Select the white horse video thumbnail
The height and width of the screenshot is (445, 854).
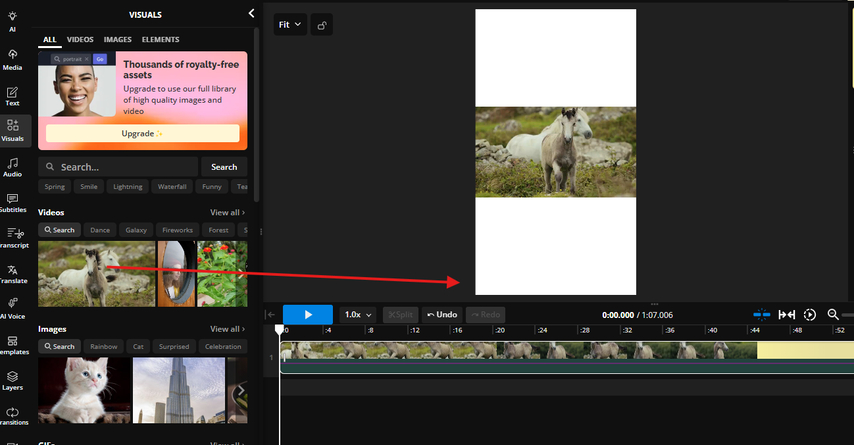[96, 274]
